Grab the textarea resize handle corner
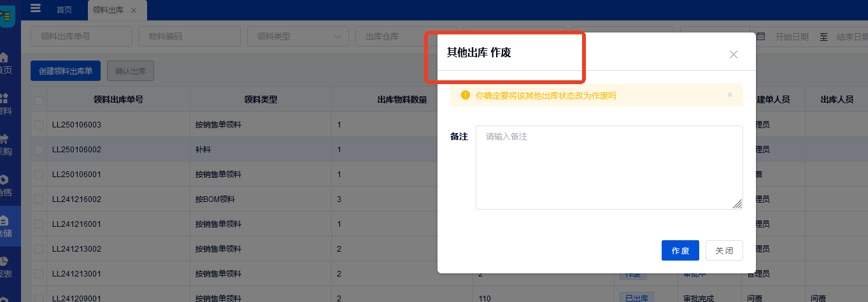 pos(737,204)
